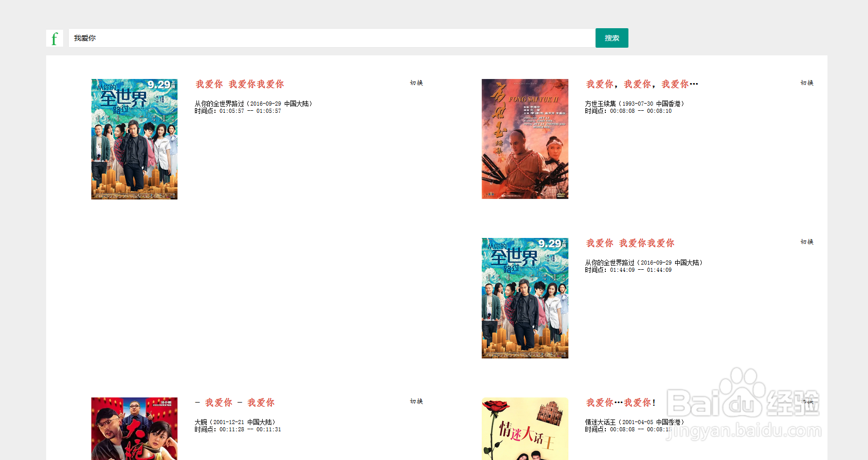Select text 情迷大话王（2001-04-05 中国香港）

pyautogui.click(x=635, y=422)
